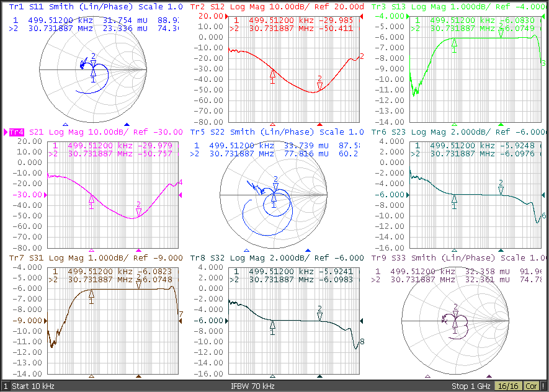The image size is (549, 392).
Task: Click the exclamation warning indicator
Action: (x=543, y=386)
